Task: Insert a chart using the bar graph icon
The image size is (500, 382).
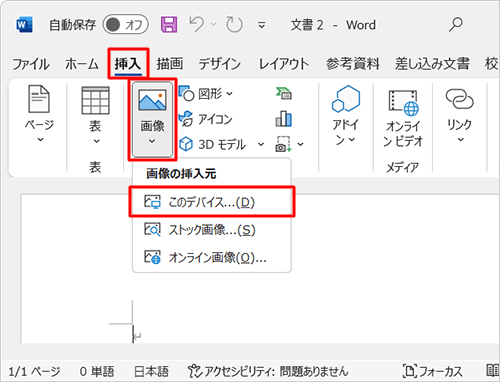Action: (284, 119)
